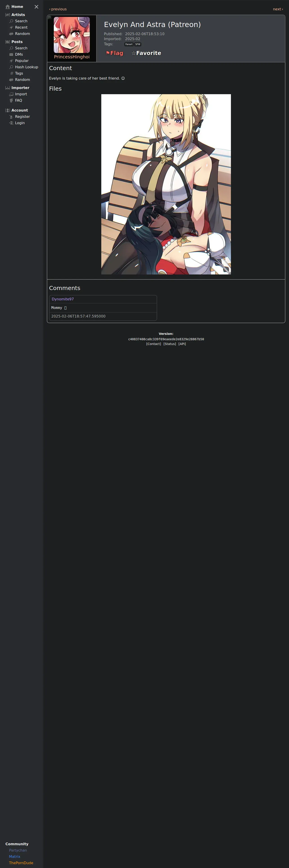This screenshot has width=289, height=868.
Task: Click the hash icon beside Tags
Action: (11, 73)
